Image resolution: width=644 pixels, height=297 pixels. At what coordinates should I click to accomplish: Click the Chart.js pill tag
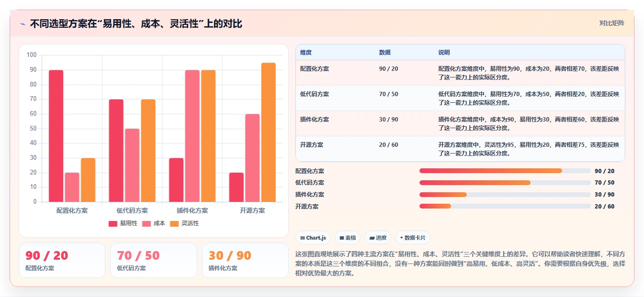[x=313, y=238]
